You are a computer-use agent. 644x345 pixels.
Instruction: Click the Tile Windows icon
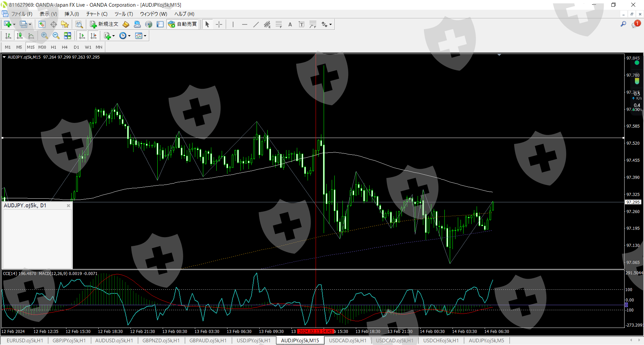[67, 36]
